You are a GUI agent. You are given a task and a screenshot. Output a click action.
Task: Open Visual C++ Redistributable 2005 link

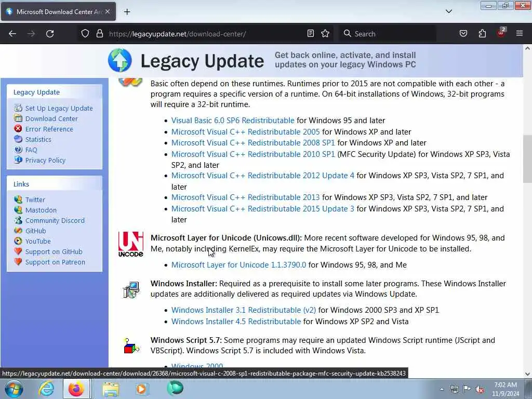pos(245,131)
